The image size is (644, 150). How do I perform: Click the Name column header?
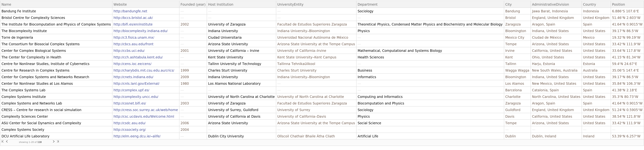coord(6,5)
